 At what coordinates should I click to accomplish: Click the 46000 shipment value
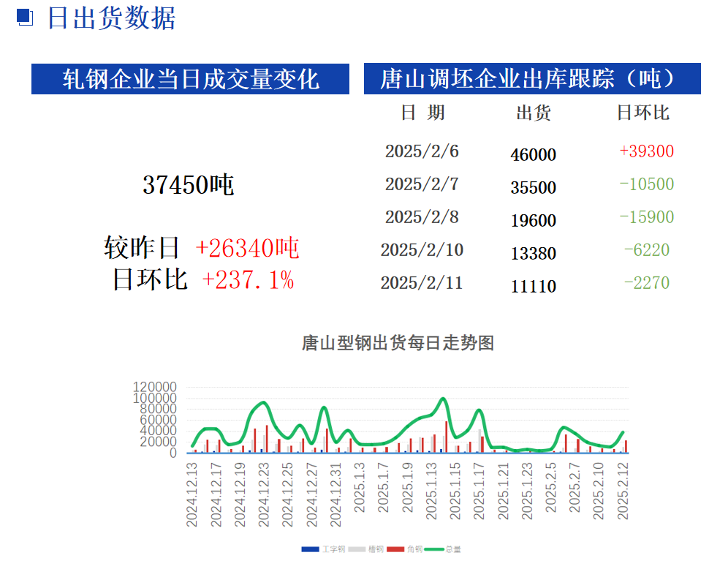point(534,155)
